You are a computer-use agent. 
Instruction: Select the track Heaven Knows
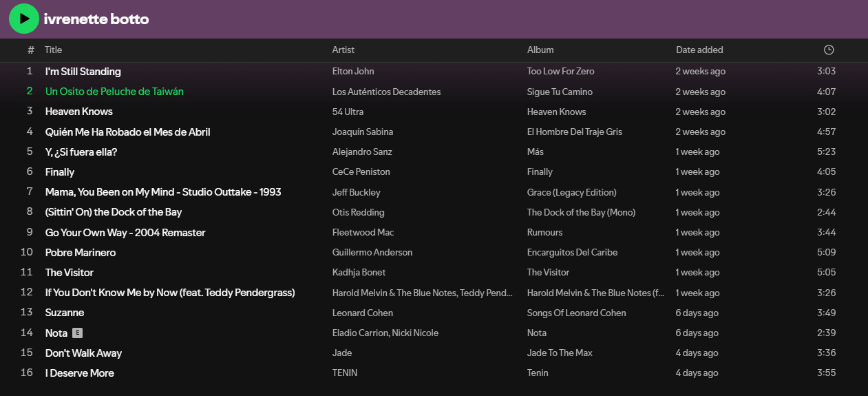[x=79, y=112]
